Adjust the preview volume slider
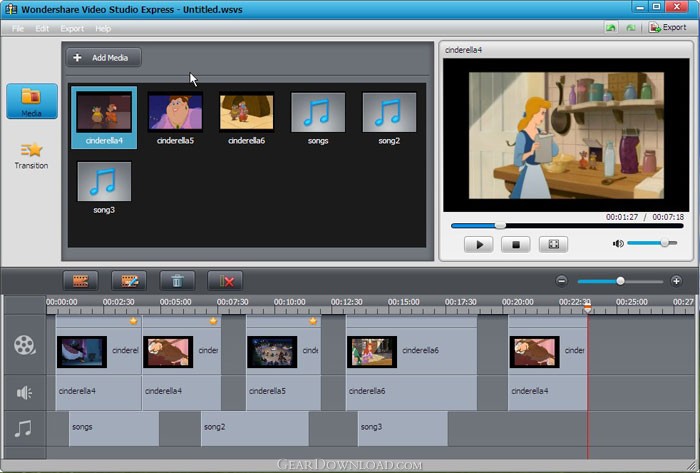 click(x=652, y=243)
